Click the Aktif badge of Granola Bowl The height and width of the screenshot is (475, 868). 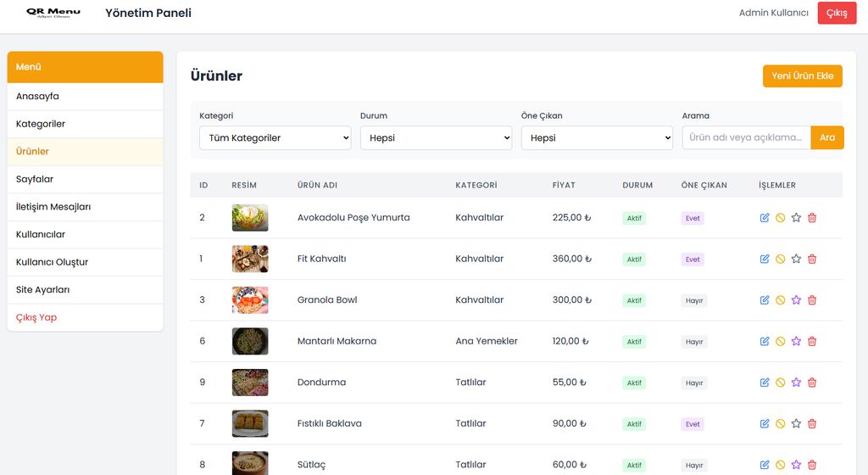click(x=634, y=300)
